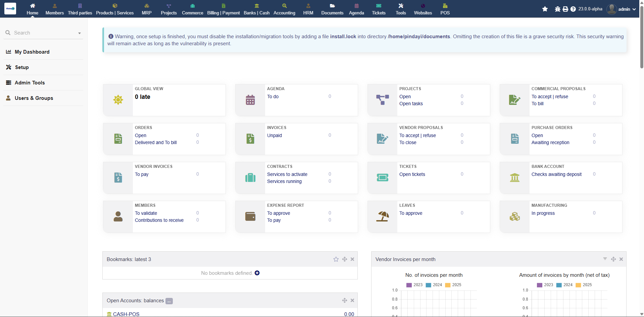
Task: Click plus icon beside No bookmarks defined
Action: coord(257,273)
